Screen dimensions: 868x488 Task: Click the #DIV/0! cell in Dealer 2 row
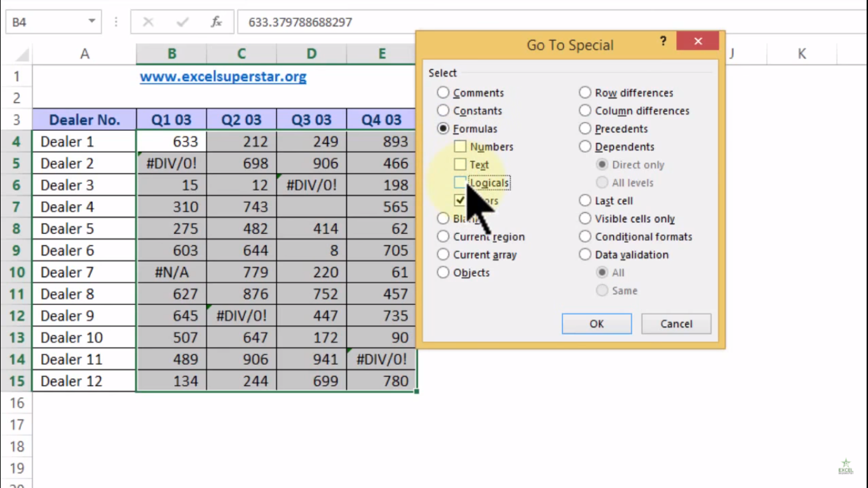tap(172, 163)
